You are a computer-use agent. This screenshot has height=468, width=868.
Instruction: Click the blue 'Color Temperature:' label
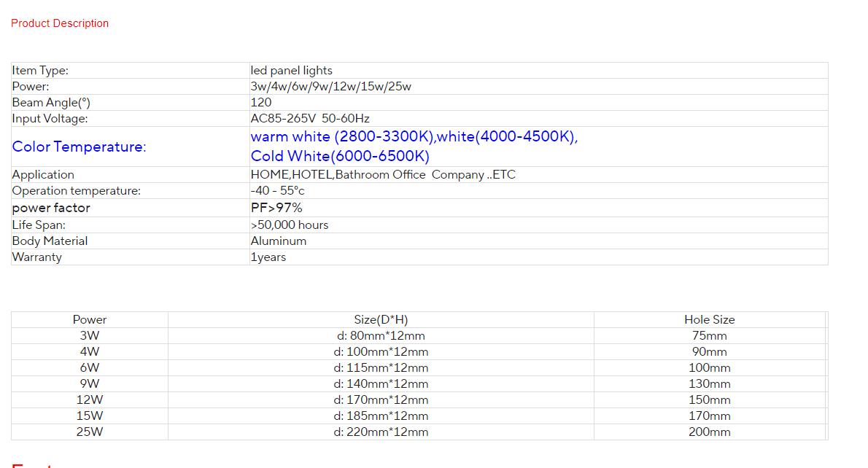point(79,147)
